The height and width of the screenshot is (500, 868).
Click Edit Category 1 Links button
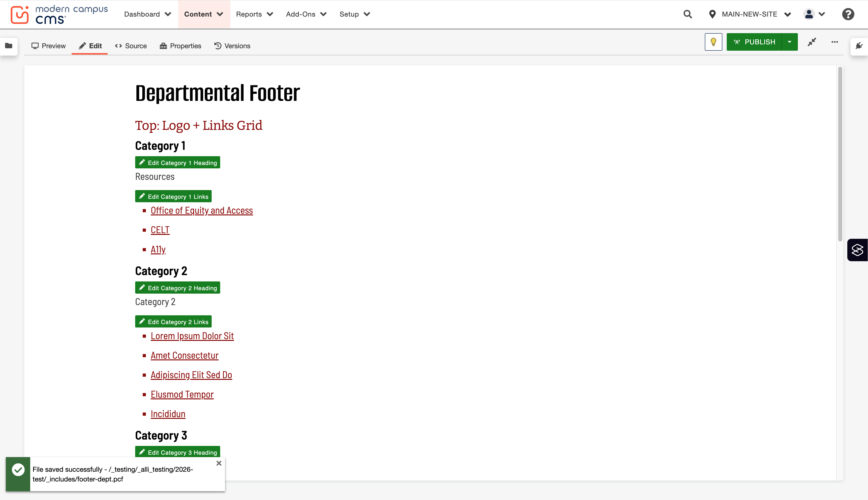pos(173,196)
